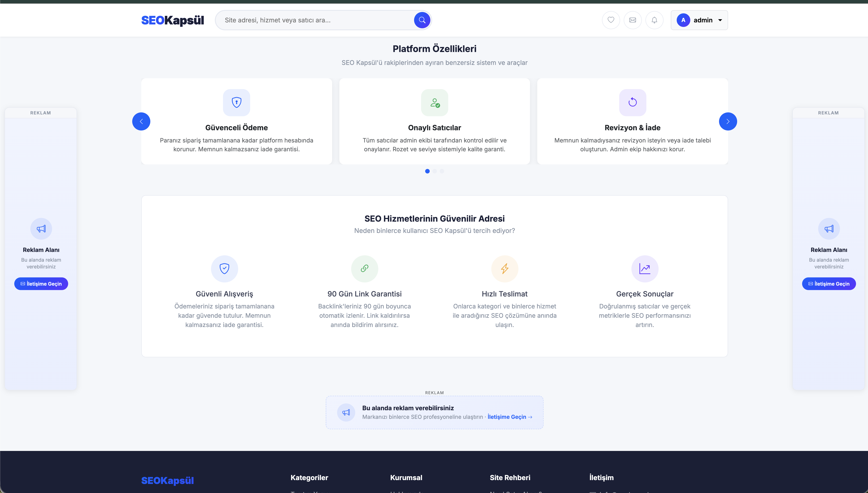Focus the site search input field
The image size is (868, 493).
click(x=315, y=20)
